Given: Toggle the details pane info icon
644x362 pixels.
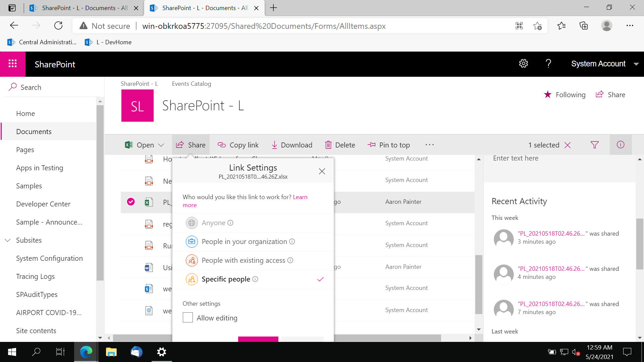Looking at the screenshot, I should pos(621,145).
